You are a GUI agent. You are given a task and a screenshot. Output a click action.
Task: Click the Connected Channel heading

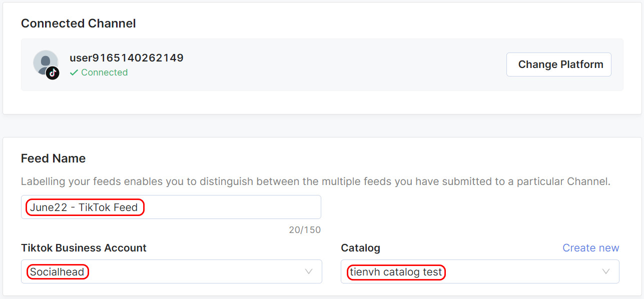pos(79,23)
